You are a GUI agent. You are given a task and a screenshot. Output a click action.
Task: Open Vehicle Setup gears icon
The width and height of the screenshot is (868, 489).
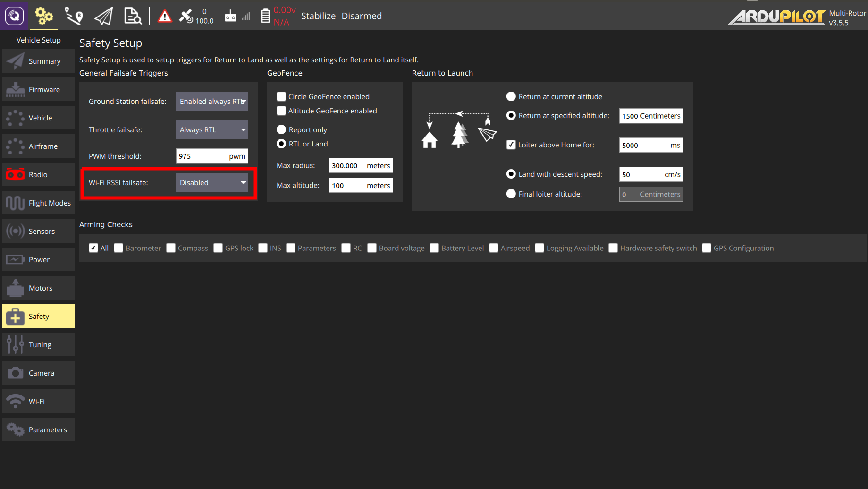click(44, 16)
